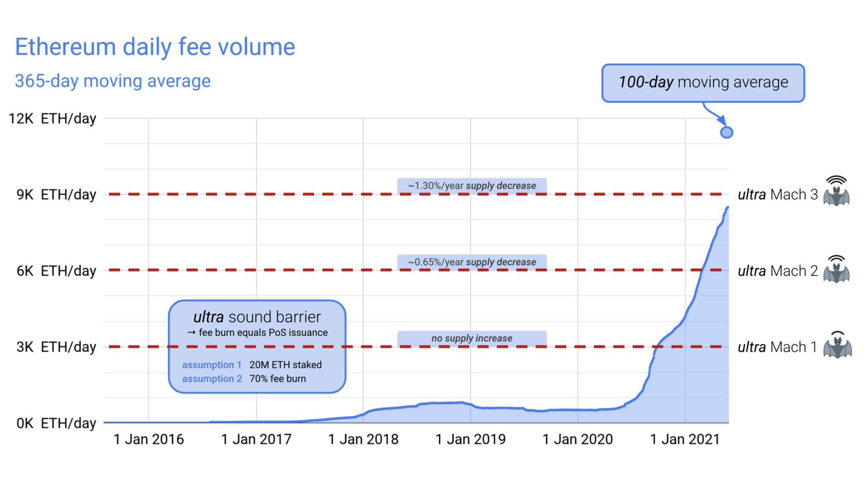Click the 1 Jan 2021 axis label
The height and width of the screenshot is (484, 868).
[684, 439]
